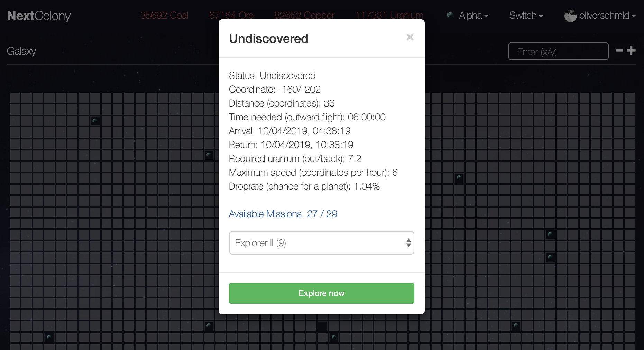This screenshot has width=644, height=350.
Task: Zoom out galaxy with minus icon
Action: (619, 50)
